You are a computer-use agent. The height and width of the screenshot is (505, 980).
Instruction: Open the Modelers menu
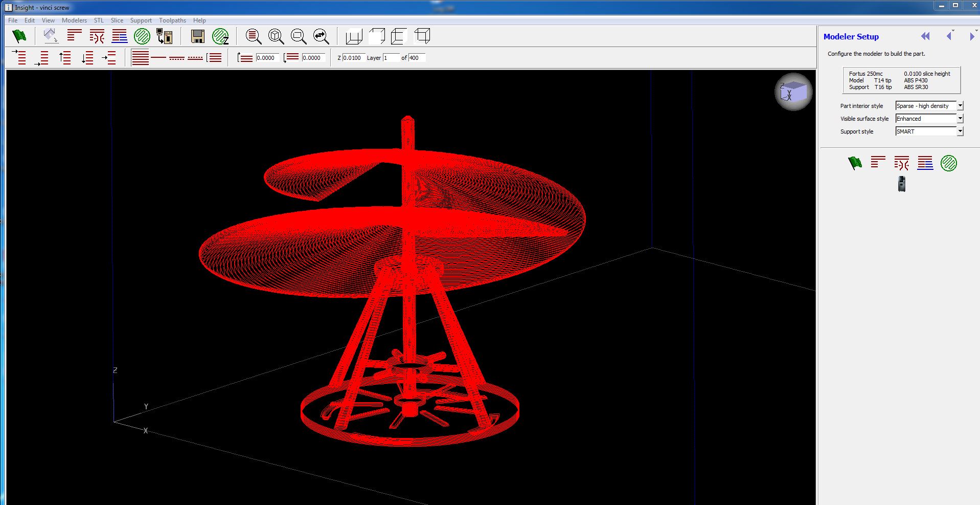[74, 20]
